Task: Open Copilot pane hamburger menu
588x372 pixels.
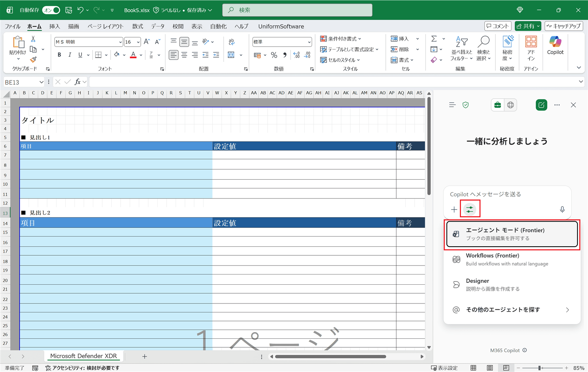Action: 452,105
